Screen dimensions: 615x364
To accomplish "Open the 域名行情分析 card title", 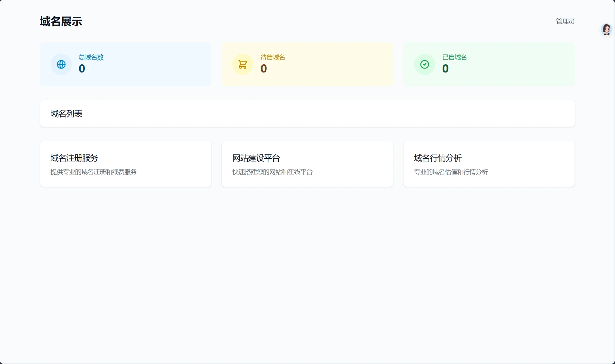I will coord(438,158).
